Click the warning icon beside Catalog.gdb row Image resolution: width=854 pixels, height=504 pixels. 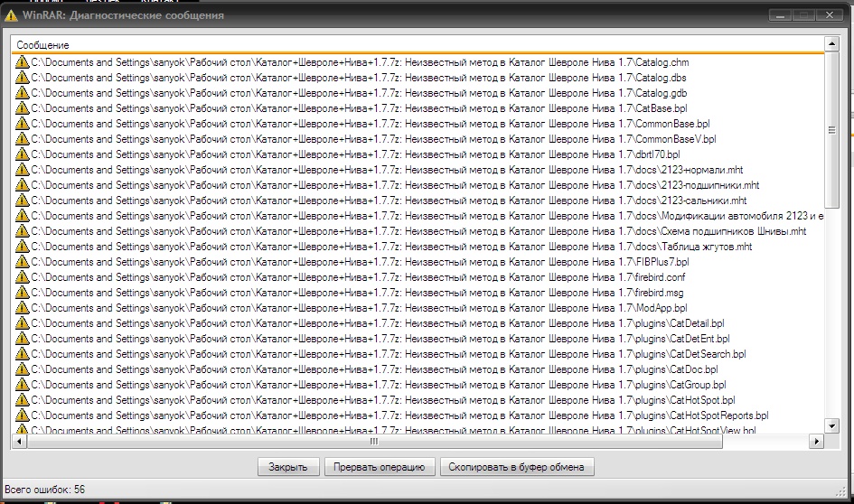pos(22,92)
